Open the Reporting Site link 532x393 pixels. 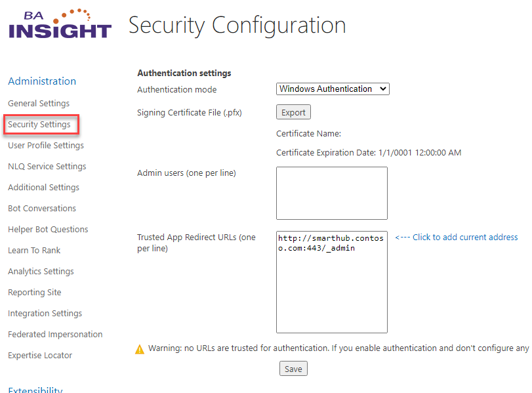[x=35, y=293]
